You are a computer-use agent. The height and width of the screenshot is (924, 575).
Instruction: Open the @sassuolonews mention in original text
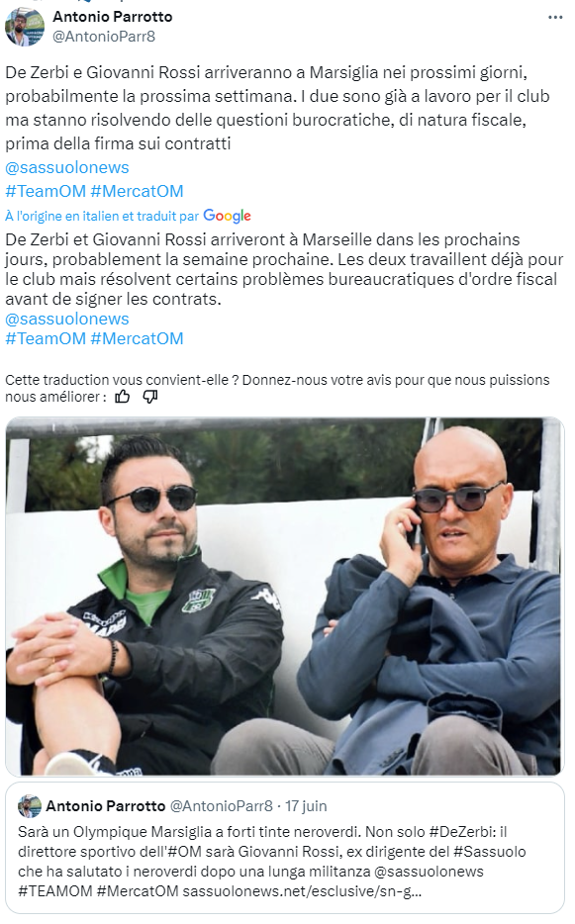(x=67, y=167)
